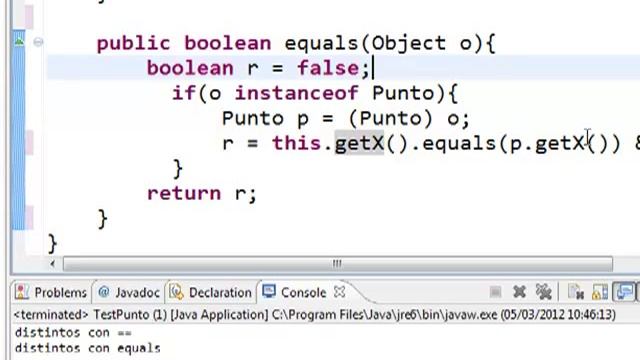The image size is (640, 360).
Task: Click 'Punto p = (Punto) o;' line
Action: pos(346,119)
